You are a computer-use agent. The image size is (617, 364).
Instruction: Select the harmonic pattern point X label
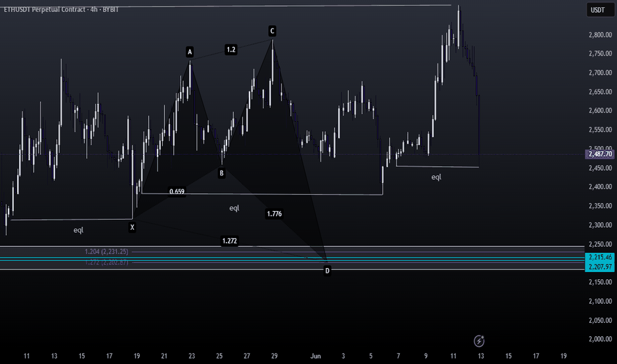coord(132,227)
